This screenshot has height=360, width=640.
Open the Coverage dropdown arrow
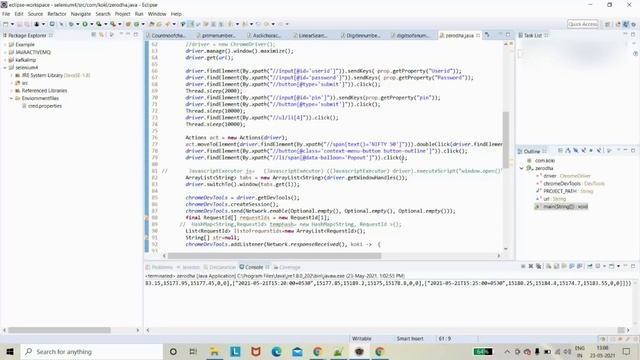point(105,24)
